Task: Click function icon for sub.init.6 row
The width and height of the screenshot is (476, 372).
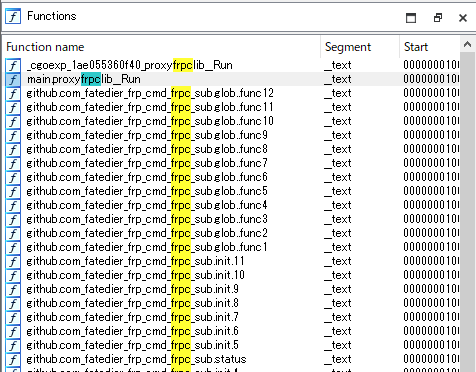Action: (x=13, y=331)
